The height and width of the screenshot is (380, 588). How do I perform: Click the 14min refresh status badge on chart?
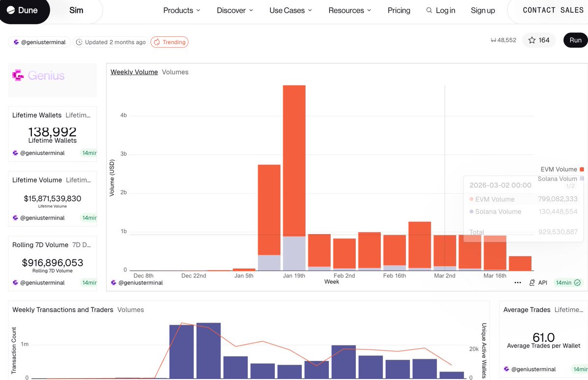coord(567,283)
